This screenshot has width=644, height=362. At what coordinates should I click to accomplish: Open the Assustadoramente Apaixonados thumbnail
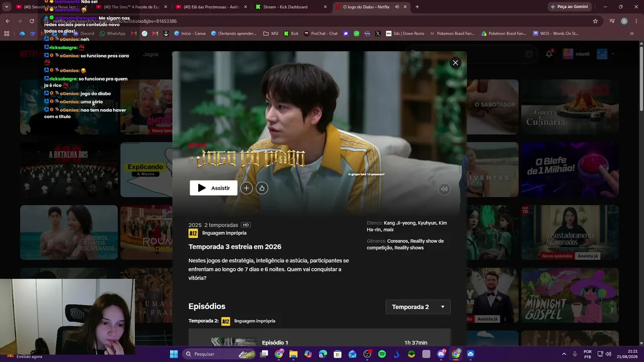[x=570, y=232]
